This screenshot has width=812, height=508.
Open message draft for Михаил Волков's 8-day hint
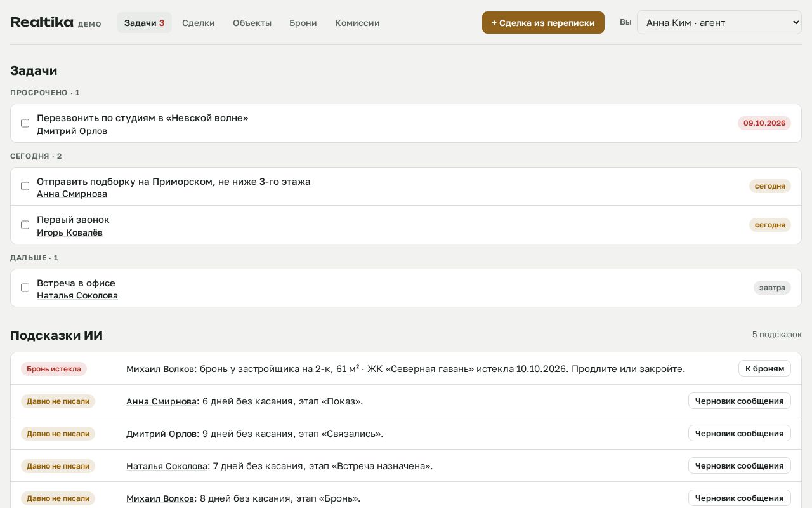(x=740, y=498)
